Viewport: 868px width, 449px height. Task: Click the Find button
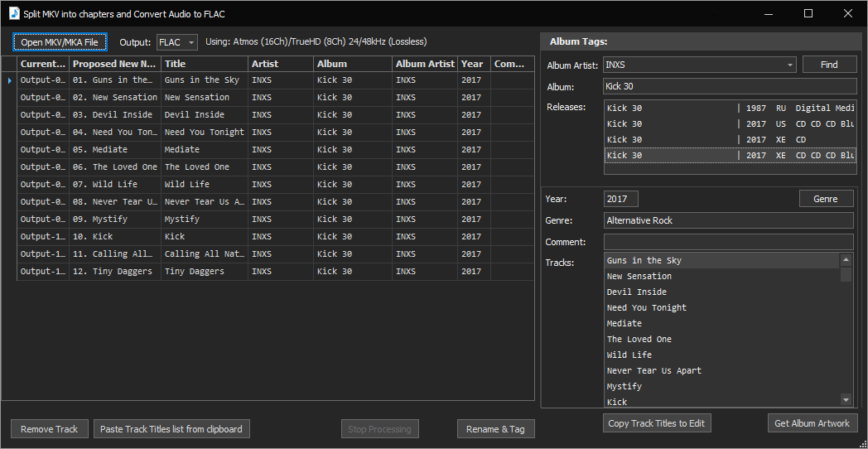coord(829,65)
